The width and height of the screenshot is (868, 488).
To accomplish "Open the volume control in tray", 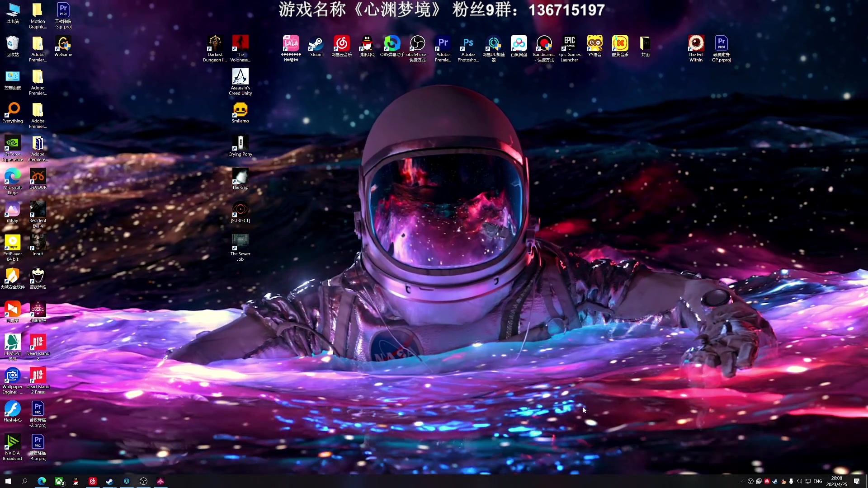I will (799, 481).
